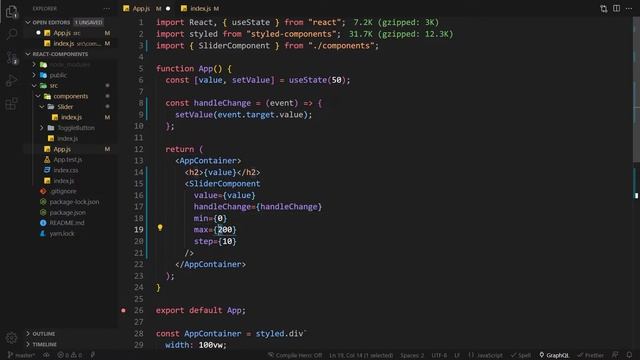Image resolution: width=640 pixels, height=360 pixels.
Task: Open the Manage gear icon in activity bar
Action: click(11, 338)
